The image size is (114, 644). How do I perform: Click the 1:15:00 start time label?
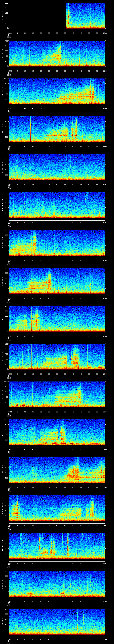click(x=9, y=260)
